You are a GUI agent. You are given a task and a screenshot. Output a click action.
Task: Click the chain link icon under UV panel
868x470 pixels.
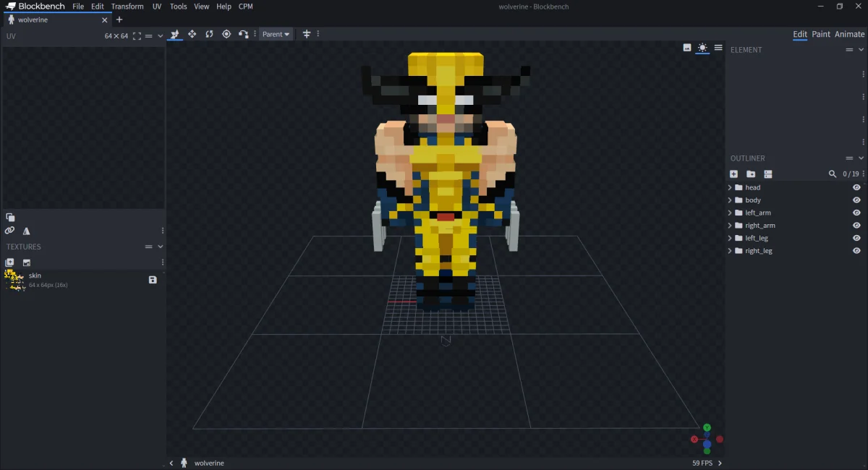tap(9, 231)
